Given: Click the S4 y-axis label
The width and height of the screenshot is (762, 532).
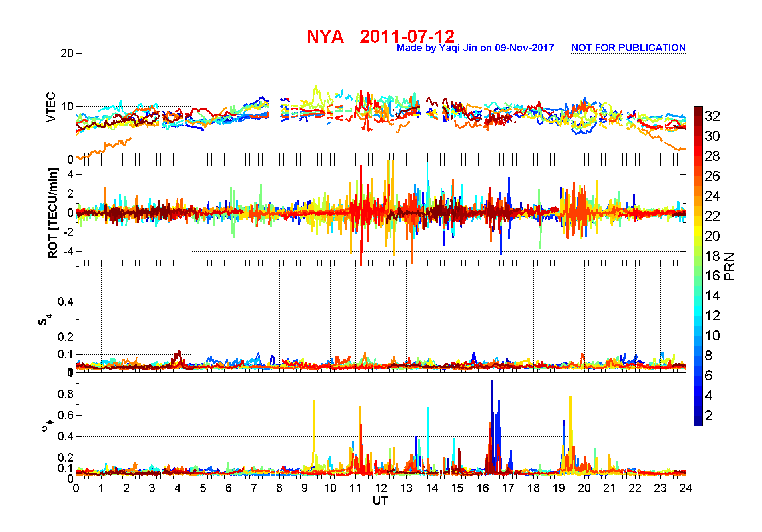Looking at the screenshot, I should click(44, 320).
